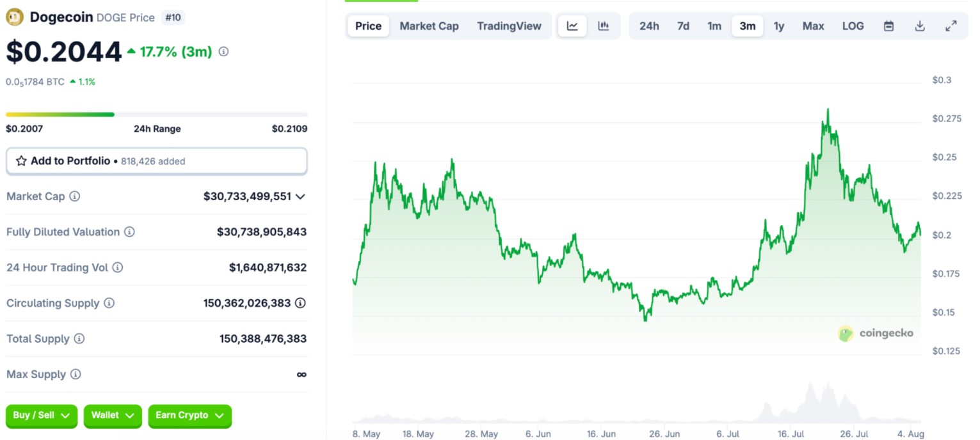Expand the Buy / Sell dropdown
The image size is (980, 440).
tap(41, 416)
